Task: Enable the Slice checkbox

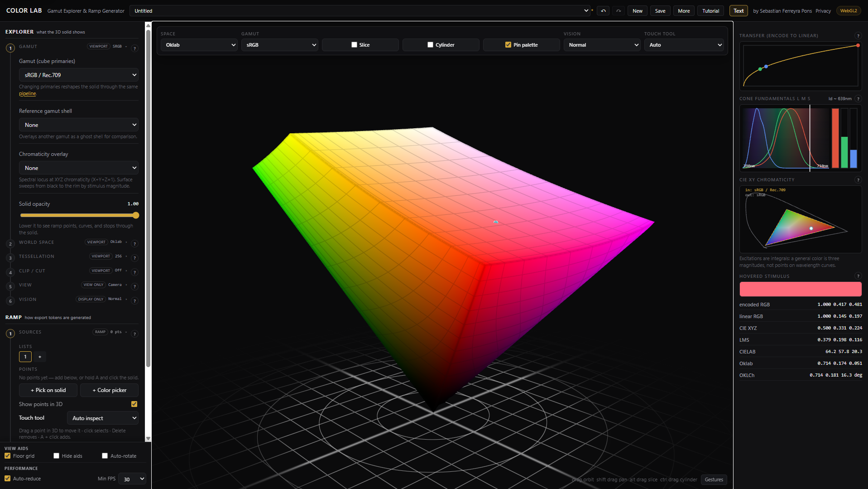Action: point(354,45)
